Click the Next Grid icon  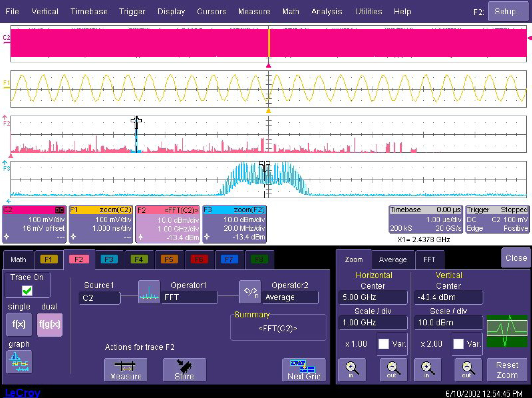[x=304, y=370]
